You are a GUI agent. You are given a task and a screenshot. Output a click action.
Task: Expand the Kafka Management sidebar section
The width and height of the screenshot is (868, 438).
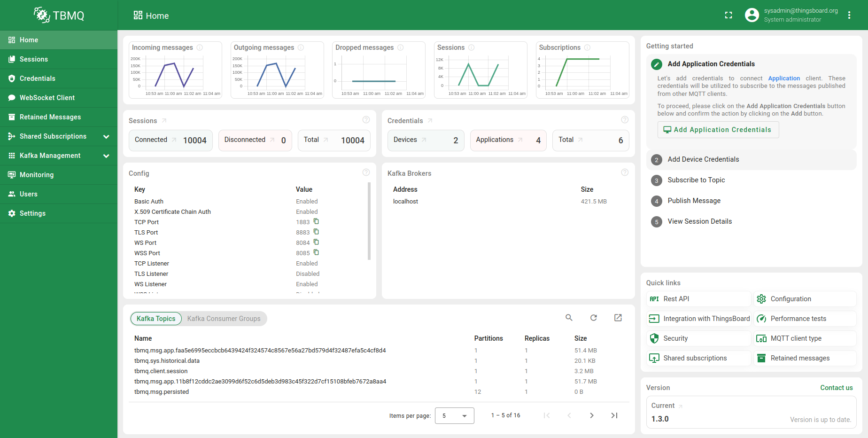[107, 155]
